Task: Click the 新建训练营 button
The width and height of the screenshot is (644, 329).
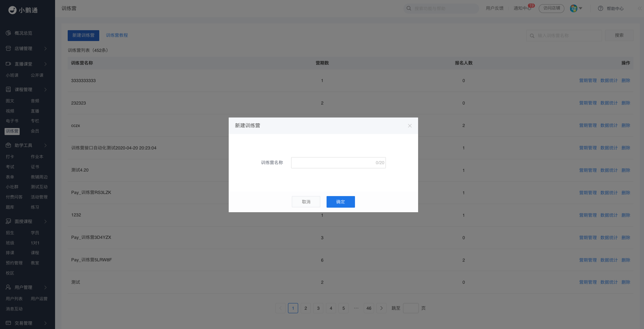Action: (x=83, y=35)
